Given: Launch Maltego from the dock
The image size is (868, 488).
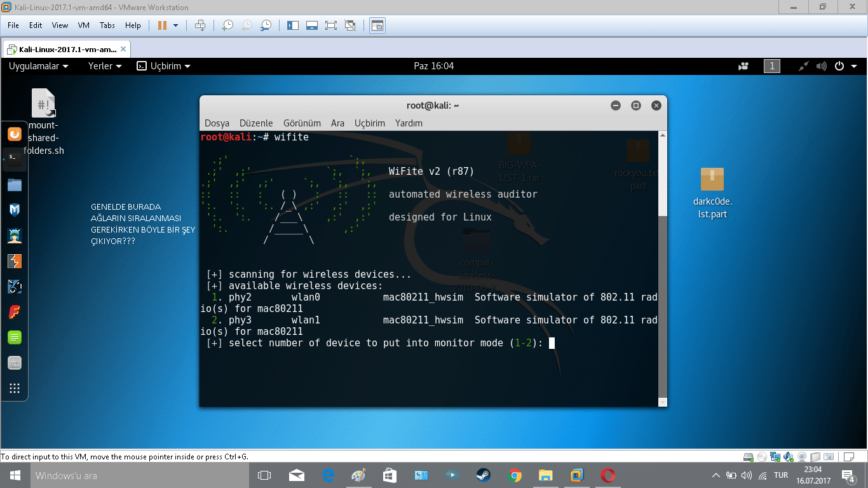Looking at the screenshot, I should point(15,287).
